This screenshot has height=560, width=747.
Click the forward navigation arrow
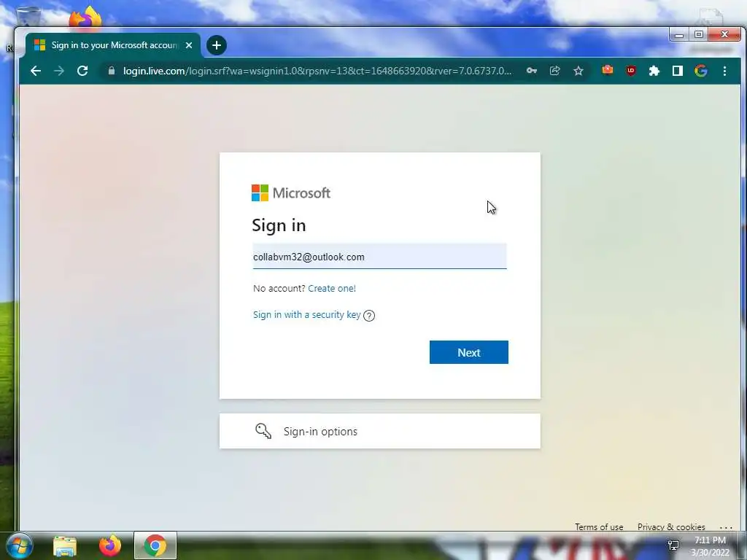pos(59,71)
